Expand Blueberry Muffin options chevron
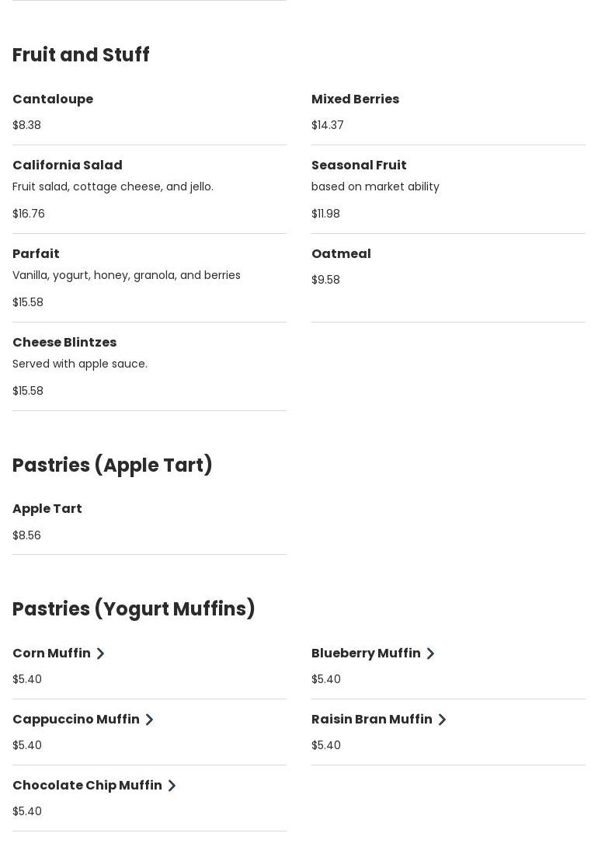Viewport: 598px width, 868px height. click(x=430, y=654)
